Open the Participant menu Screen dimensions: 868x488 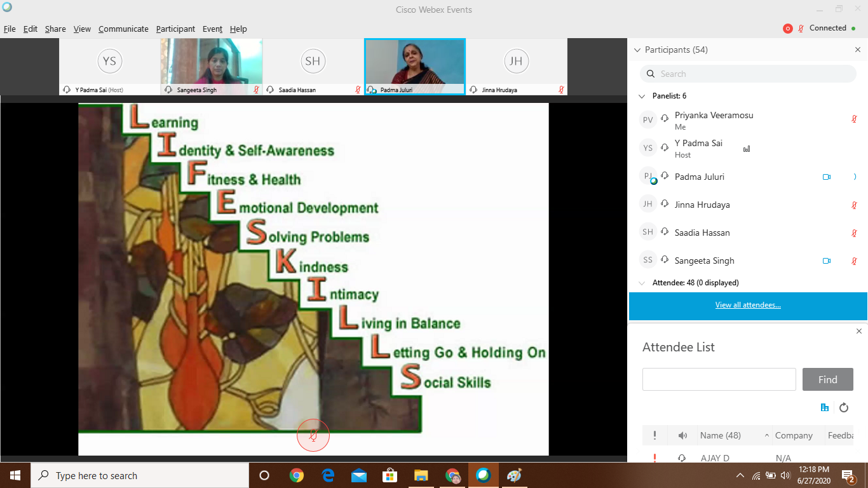tap(175, 29)
